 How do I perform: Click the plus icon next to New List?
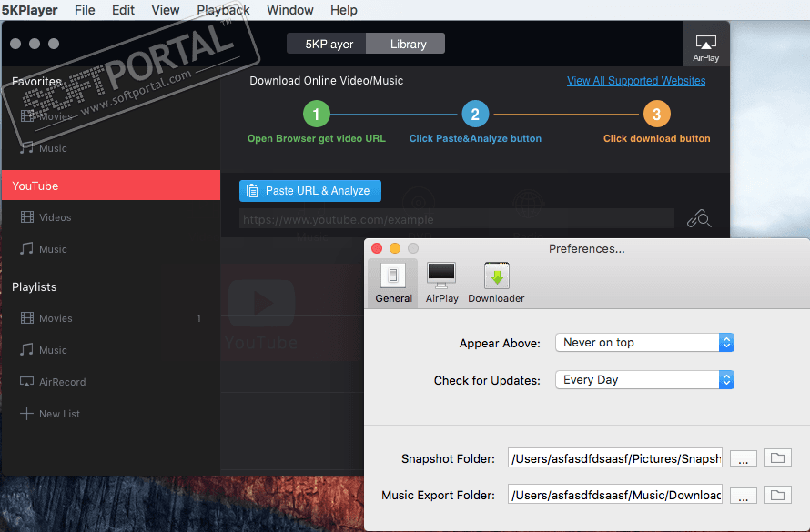(26, 414)
